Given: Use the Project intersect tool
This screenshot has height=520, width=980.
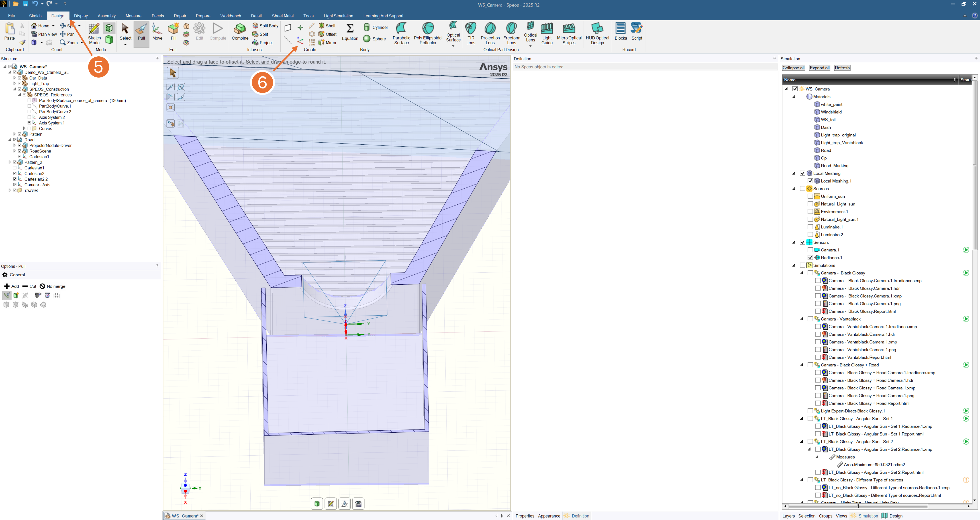Looking at the screenshot, I should tap(263, 43).
